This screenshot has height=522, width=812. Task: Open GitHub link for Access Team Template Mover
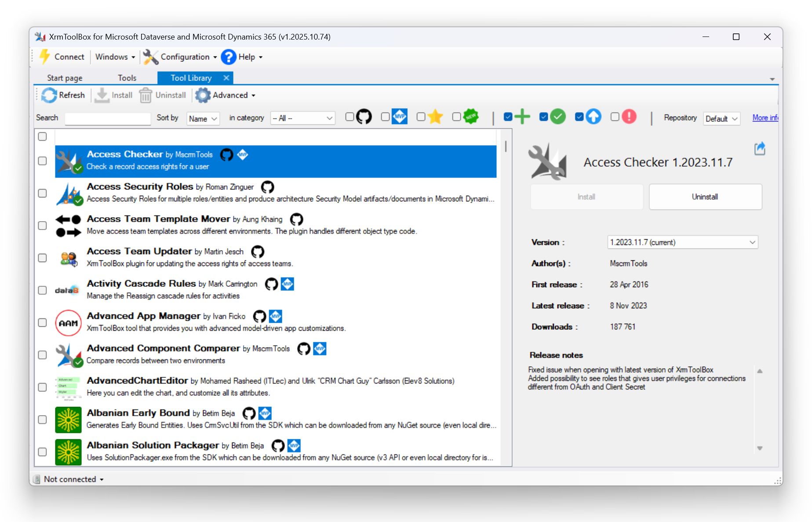[x=296, y=219]
